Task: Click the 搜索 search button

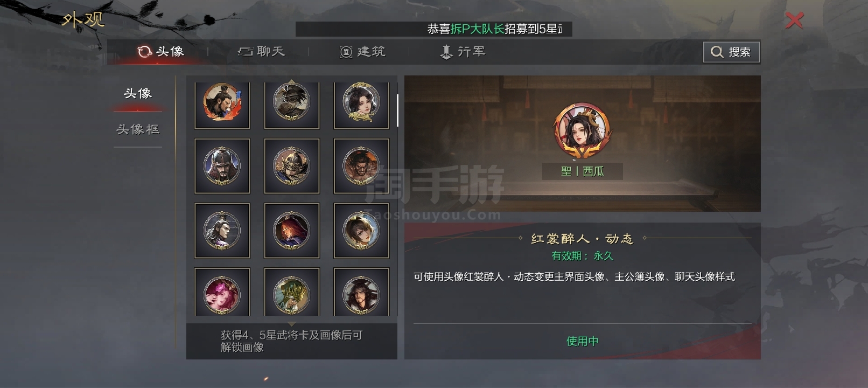Action: (x=731, y=52)
